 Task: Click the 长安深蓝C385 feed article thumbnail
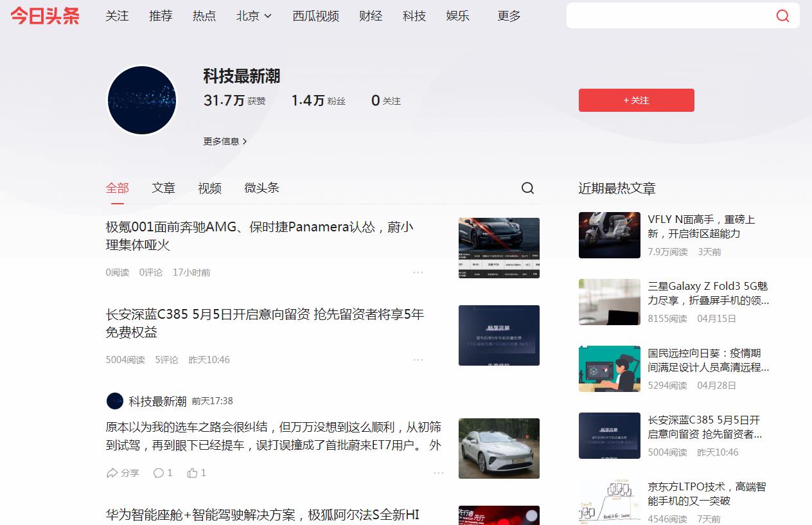[x=499, y=335]
